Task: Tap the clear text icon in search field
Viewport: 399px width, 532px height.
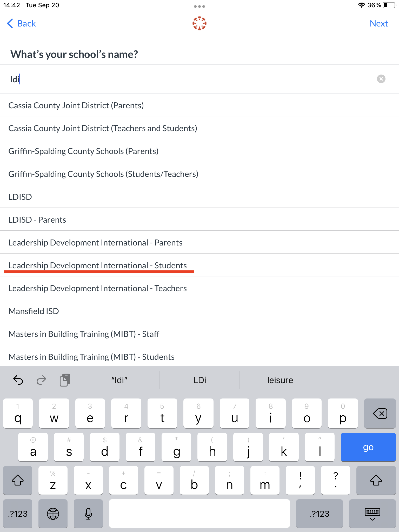Action: pyautogui.click(x=381, y=79)
